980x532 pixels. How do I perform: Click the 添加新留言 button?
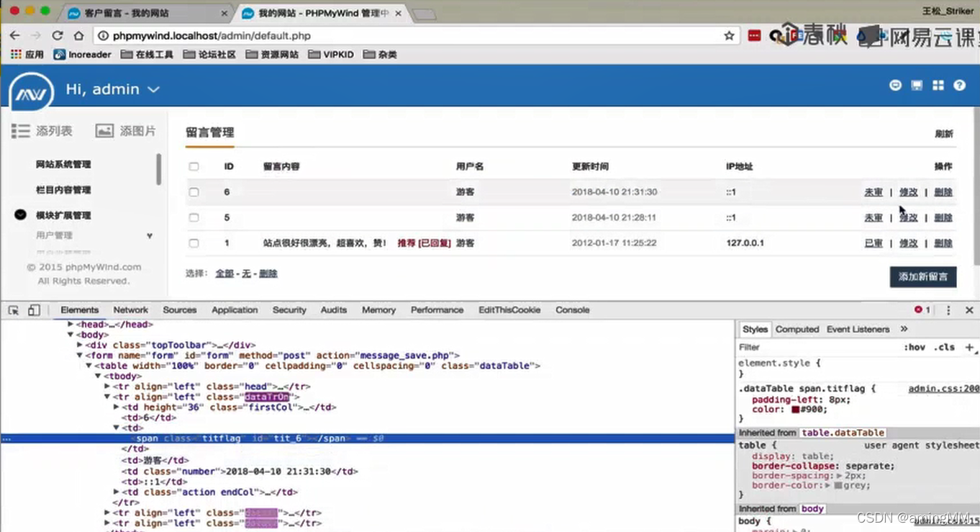(922, 276)
